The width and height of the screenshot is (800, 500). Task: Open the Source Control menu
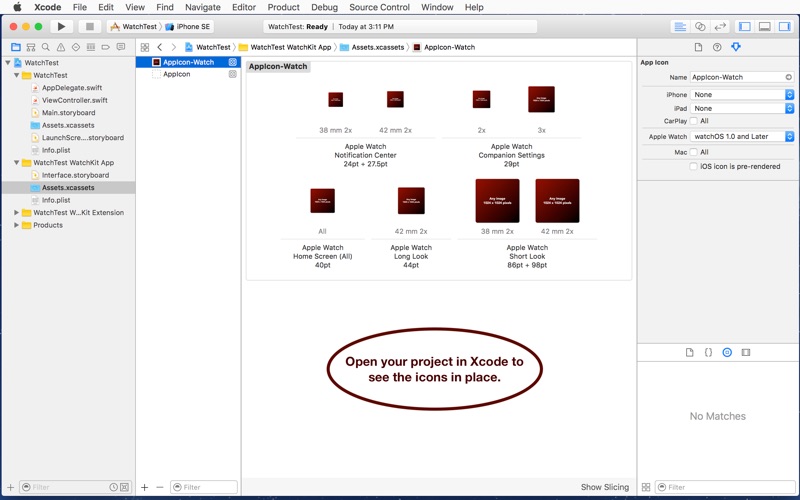pyautogui.click(x=378, y=7)
